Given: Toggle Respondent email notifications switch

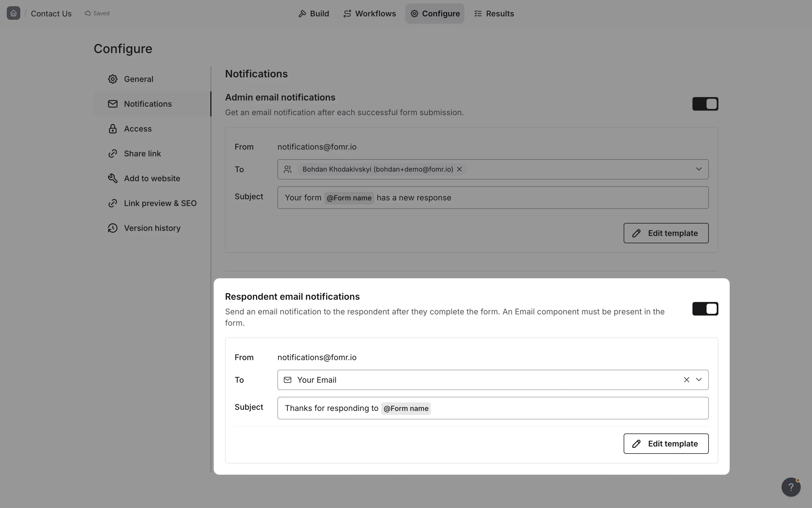Looking at the screenshot, I should point(705,309).
